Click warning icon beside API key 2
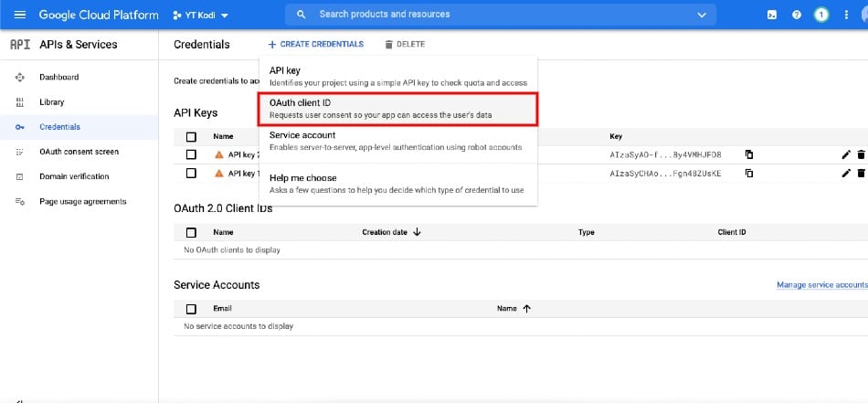The height and width of the screenshot is (403, 868). (219, 154)
